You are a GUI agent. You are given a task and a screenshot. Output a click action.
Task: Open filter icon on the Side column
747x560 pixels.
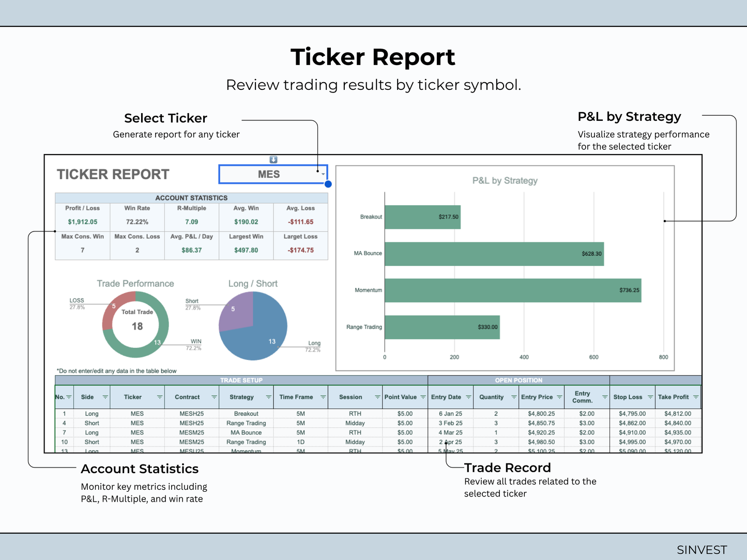click(x=105, y=397)
